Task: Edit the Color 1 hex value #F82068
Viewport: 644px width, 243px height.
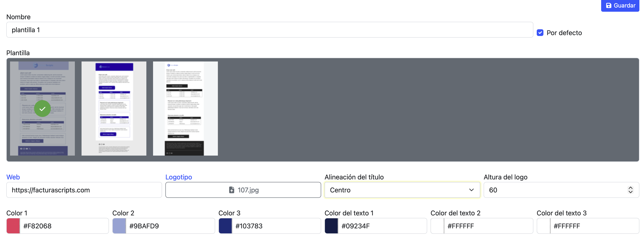Action: pos(64,226)
